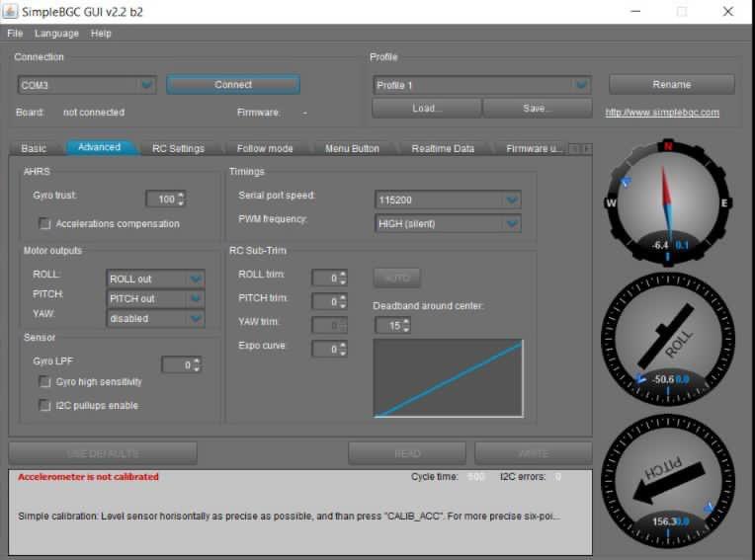Toggle Gyro high sensitivity checkbox
Viewport: 755px width, 560px height.
click(x=44, y=382)
